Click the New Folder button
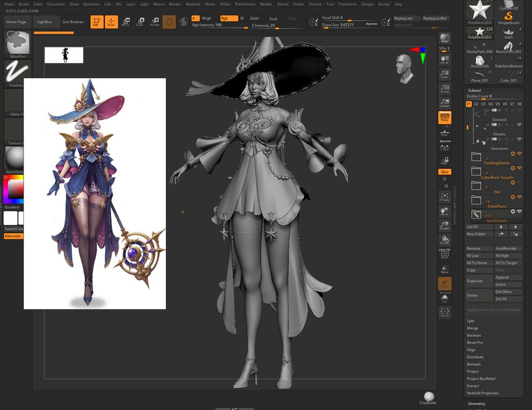Screen dimensions: 532x410 click(479, 234)
